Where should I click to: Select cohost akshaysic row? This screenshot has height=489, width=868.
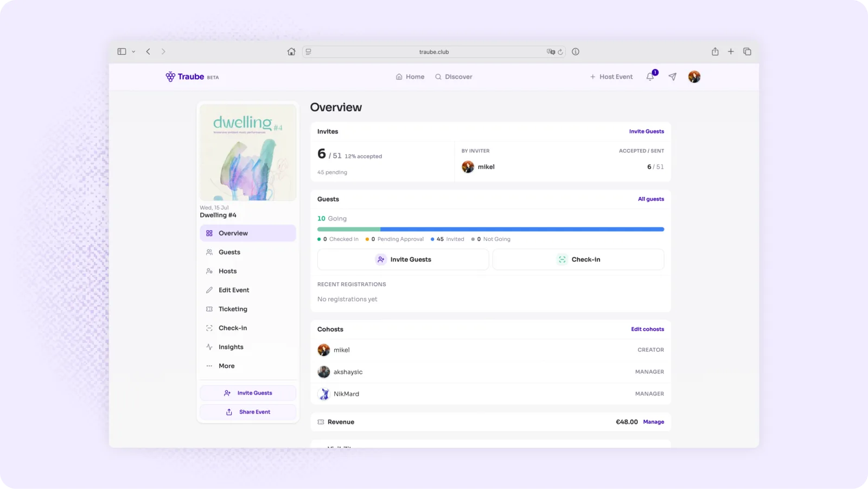tap(490, 372)
